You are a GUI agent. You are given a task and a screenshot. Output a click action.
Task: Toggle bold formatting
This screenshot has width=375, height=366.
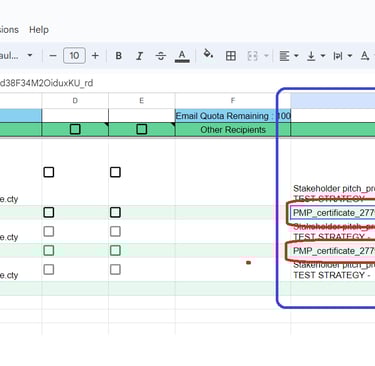tap(118, 56)
